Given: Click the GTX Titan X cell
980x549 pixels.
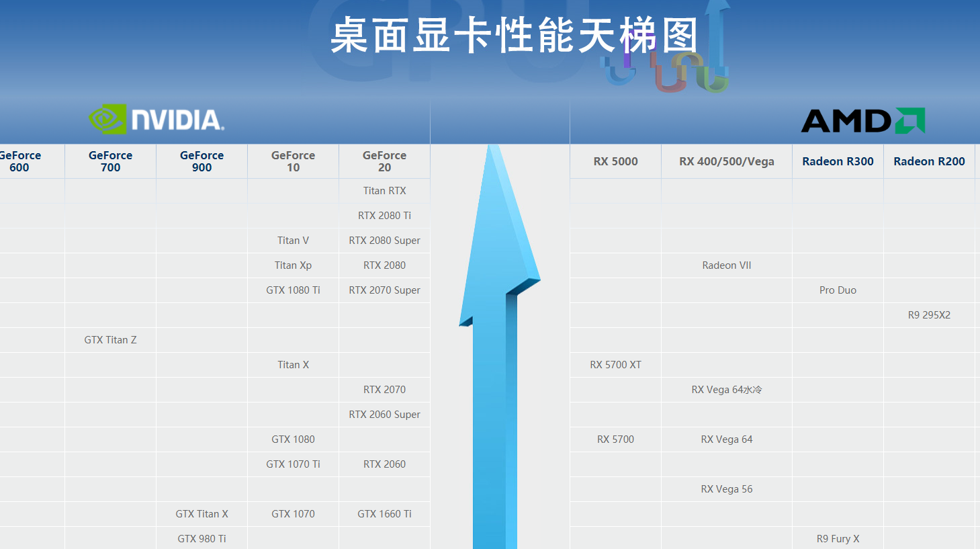Looking at the screenshot, I should 202,514.
